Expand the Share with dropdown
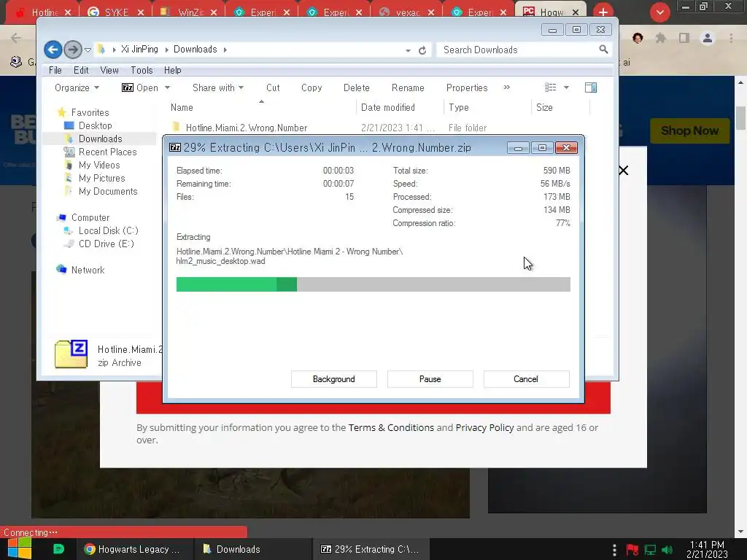The height and width of the screenshot is (560, 747). click(x=217, y=87)
